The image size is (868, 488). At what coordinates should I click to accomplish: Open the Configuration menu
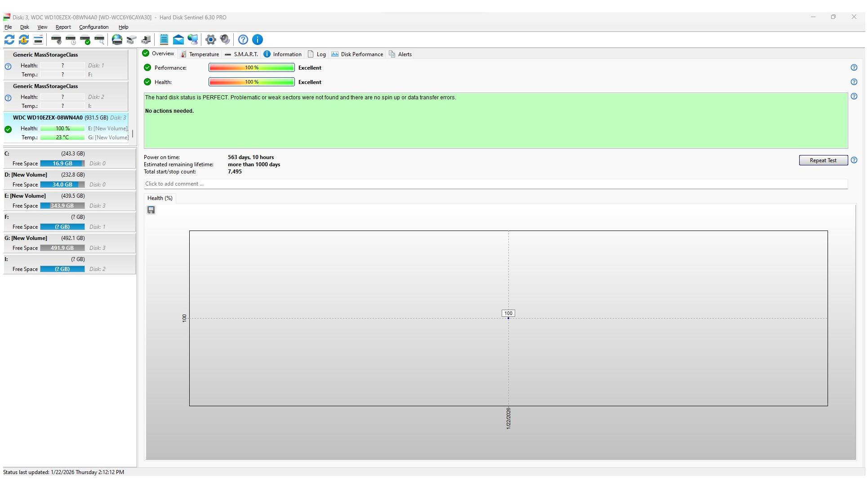pyautogui.click(x=93, y=27)
